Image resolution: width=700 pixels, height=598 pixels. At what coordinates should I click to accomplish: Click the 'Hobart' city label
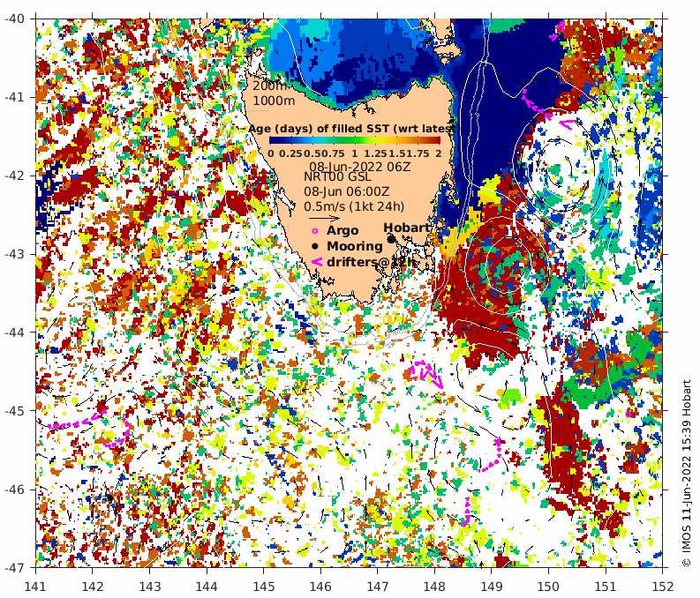point(407,228)
